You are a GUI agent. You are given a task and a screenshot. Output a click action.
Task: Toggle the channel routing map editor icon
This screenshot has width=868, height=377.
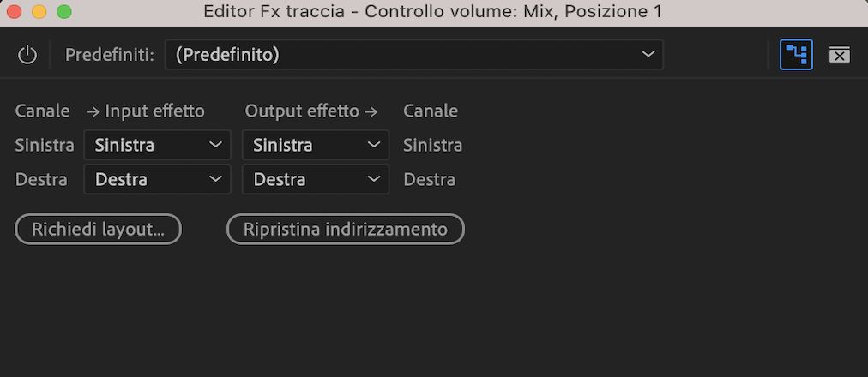point(796,55)
